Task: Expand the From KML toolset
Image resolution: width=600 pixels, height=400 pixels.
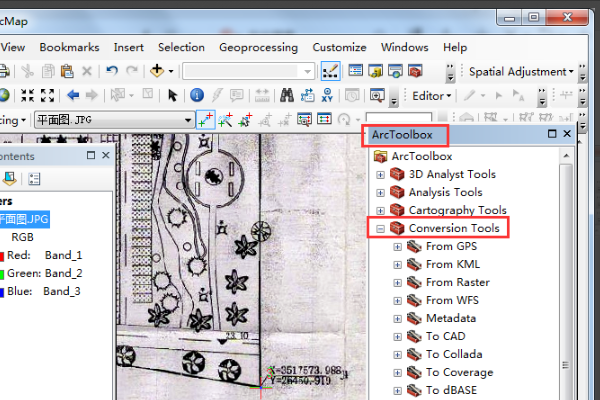Action: [398, 264]
